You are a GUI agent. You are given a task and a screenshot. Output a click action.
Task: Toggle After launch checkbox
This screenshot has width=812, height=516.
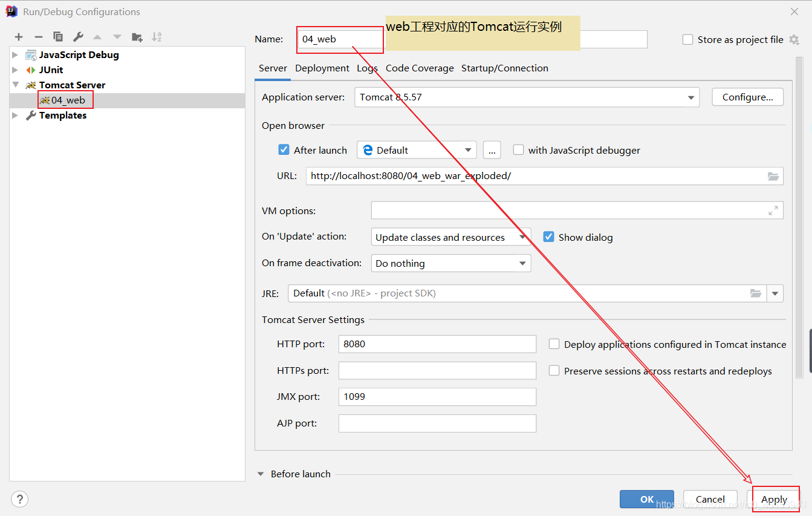pyautogui.click(x=284, y=149)
